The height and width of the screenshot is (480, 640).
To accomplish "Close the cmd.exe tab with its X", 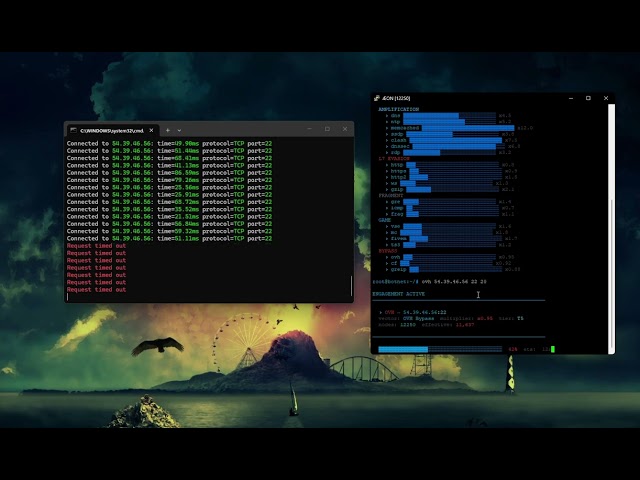I will (151, 130).
